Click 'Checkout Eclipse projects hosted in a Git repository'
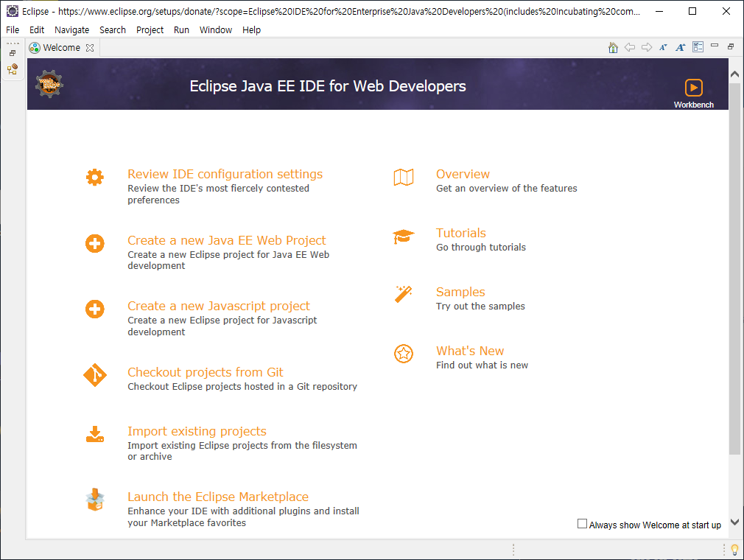This screenshot has width=744, height=560. click(242, 386)
